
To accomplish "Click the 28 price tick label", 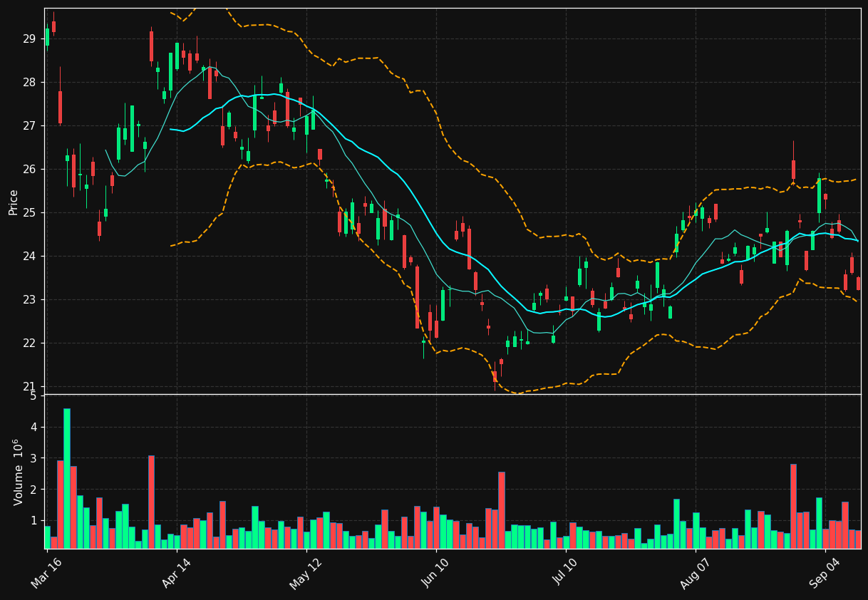I will coord(29,82).
